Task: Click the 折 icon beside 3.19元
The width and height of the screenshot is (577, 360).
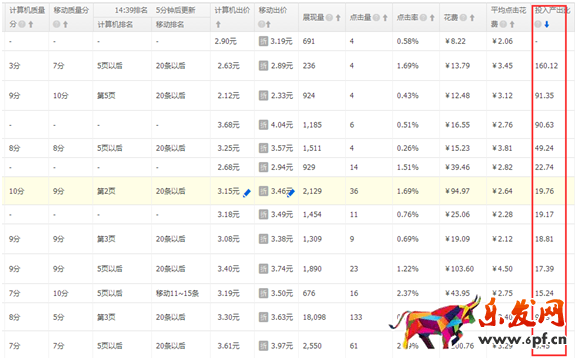Action: pyautogui.click(x=263, y=41)
